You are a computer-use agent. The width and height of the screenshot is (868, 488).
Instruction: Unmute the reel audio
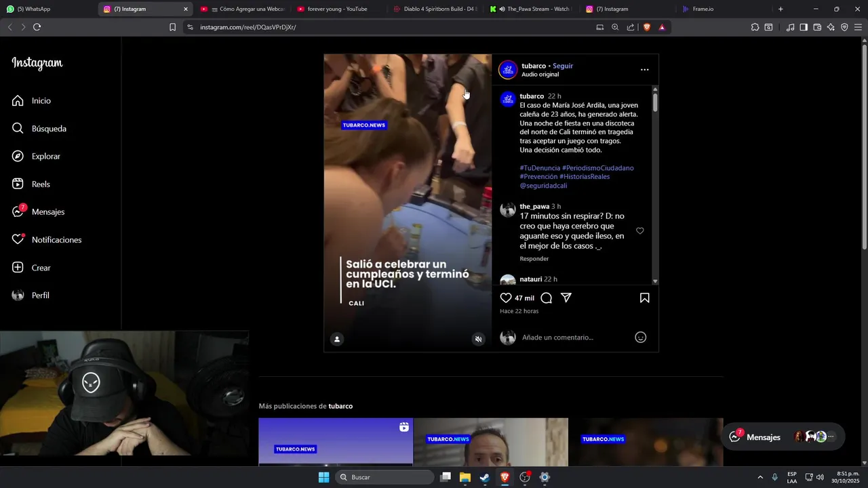tap(478, 339)
